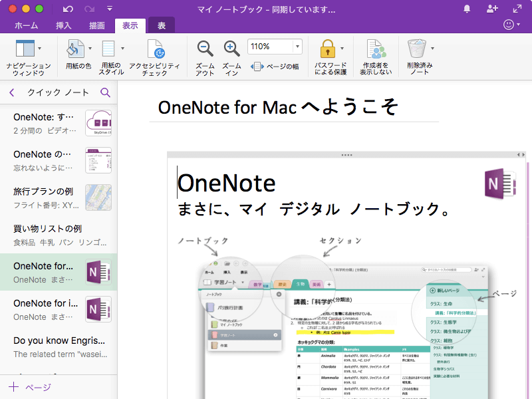Select the 表示 tab
Viewport: 532px width, 399px height.
(130, 25)
